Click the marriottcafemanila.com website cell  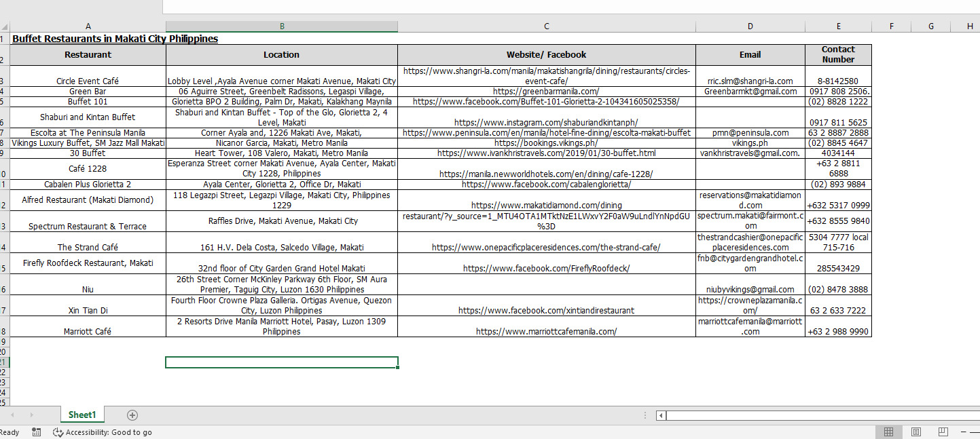[x=547, y=326]
